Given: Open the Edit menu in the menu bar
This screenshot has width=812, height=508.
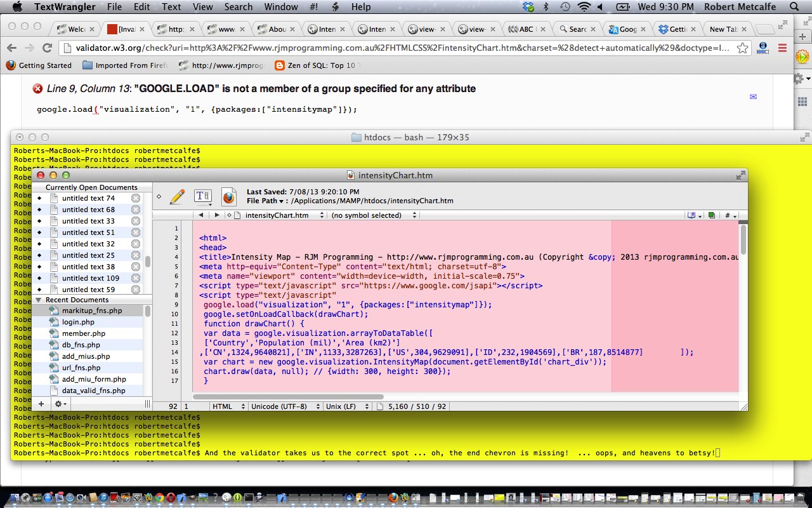Looking at the screenshot, I should (142, 7).
